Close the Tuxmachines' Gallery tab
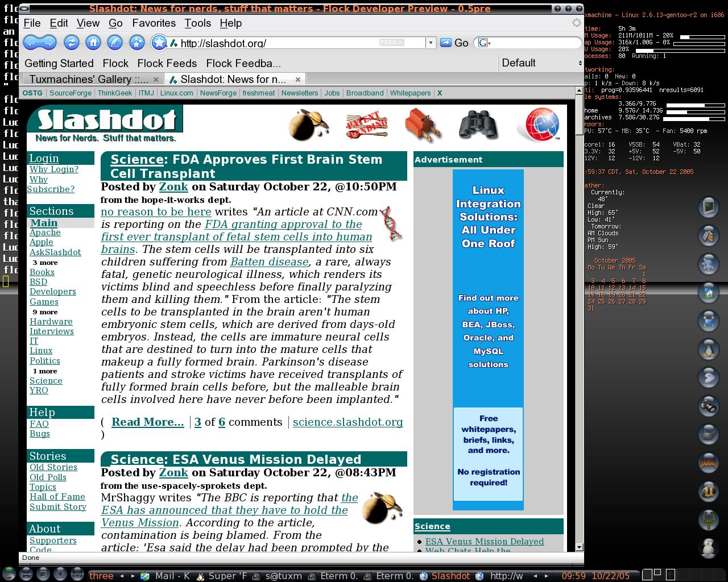 click(x=155, y=80)
